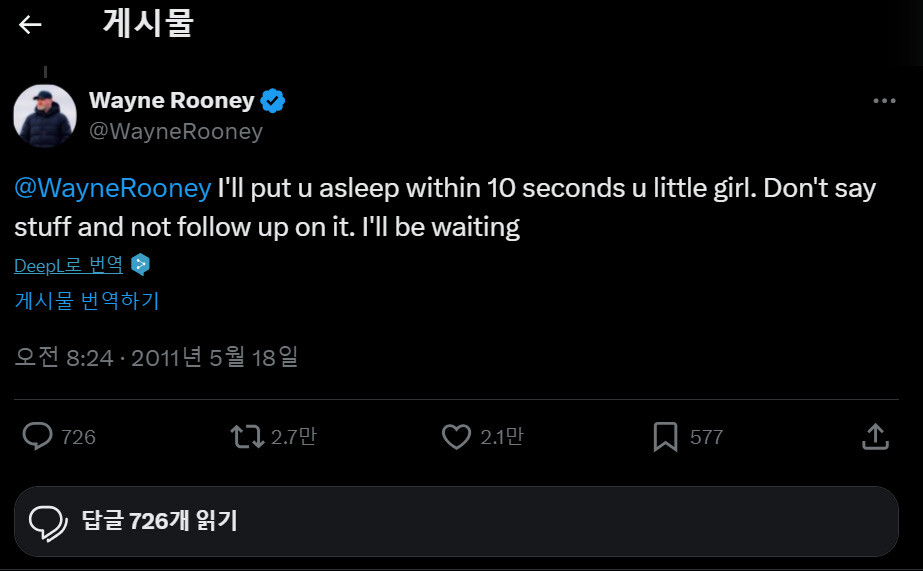Click the DeepL로 번역 link

(69, 265)
